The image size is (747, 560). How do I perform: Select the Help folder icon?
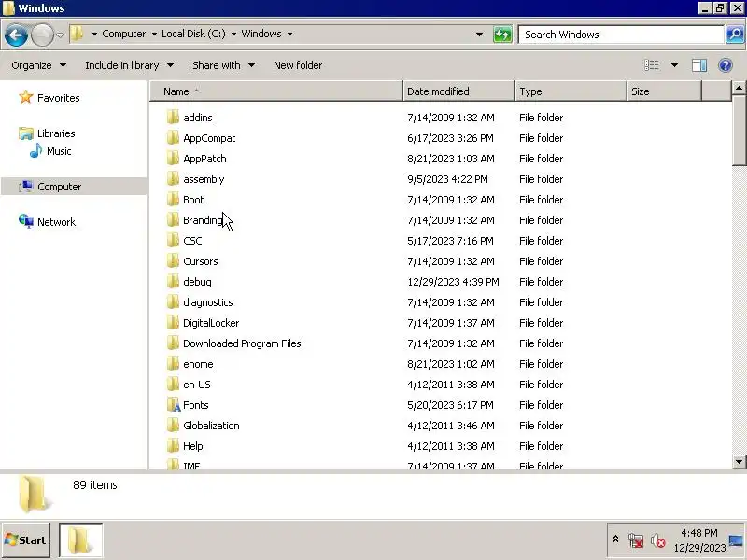[x=173, y=446]
